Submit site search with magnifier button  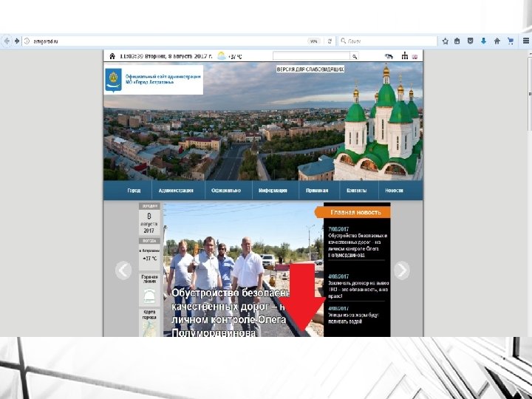[x=354, y=56]
